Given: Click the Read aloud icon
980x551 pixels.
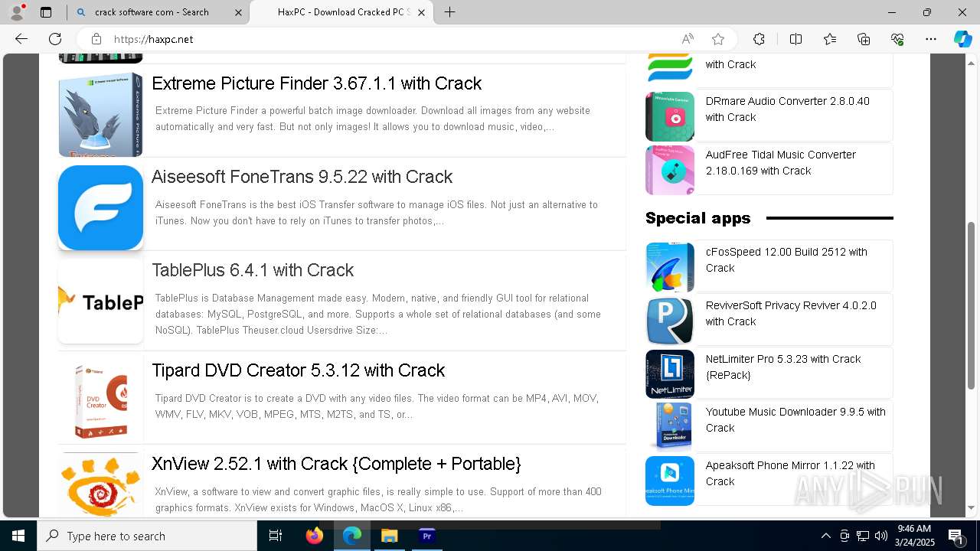Looking at the screenshot, I should tap(688, 39).
